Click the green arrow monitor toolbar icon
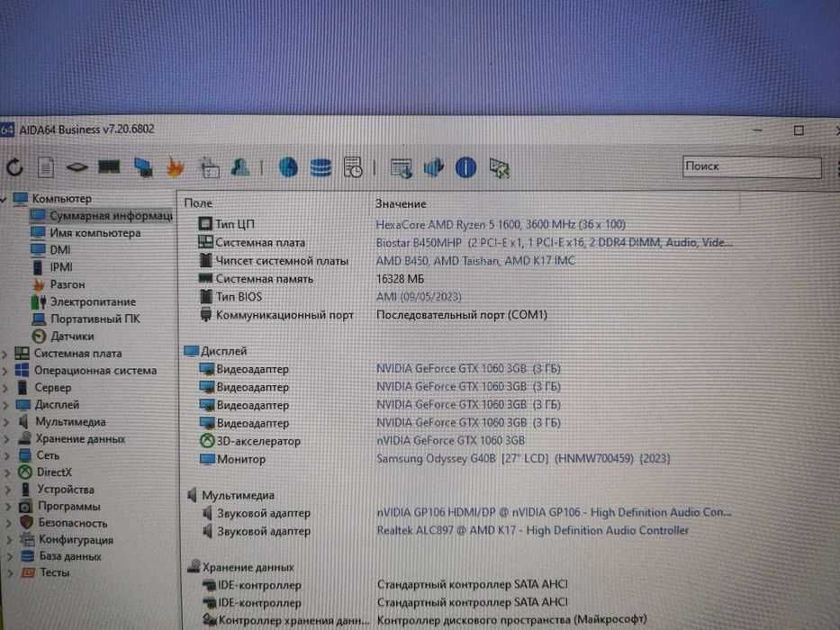The height and width of the screenshot is (630, 840). pyautogui.click(x=500, y=169)
